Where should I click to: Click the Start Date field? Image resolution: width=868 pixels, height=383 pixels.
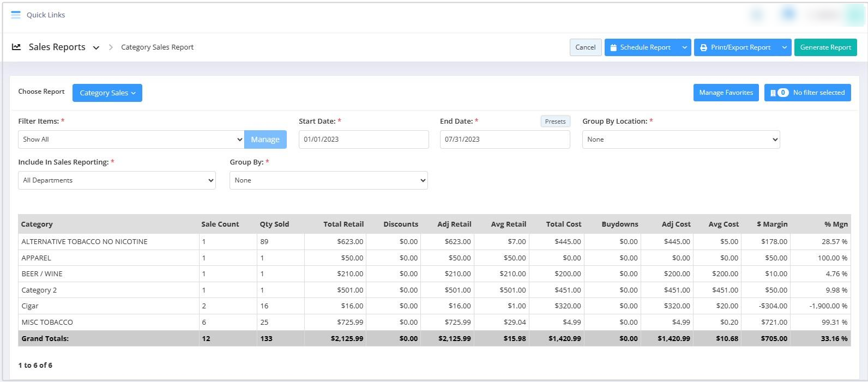(364, 139)
